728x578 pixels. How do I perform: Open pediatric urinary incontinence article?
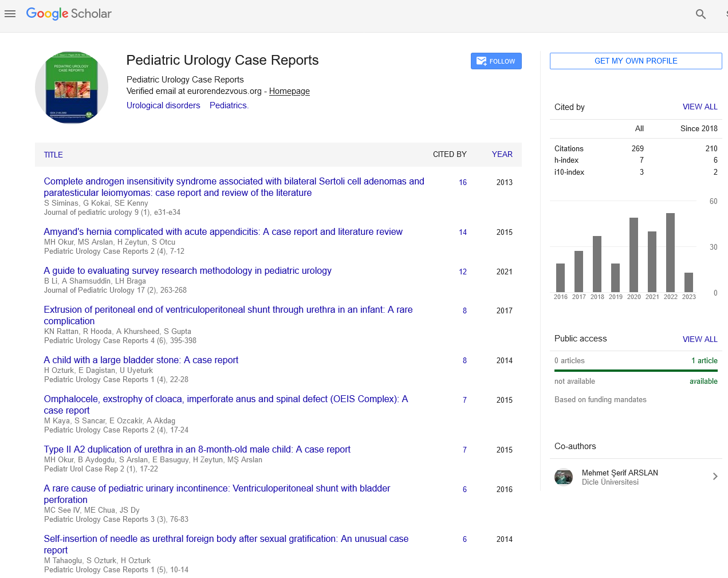[217, 494]
